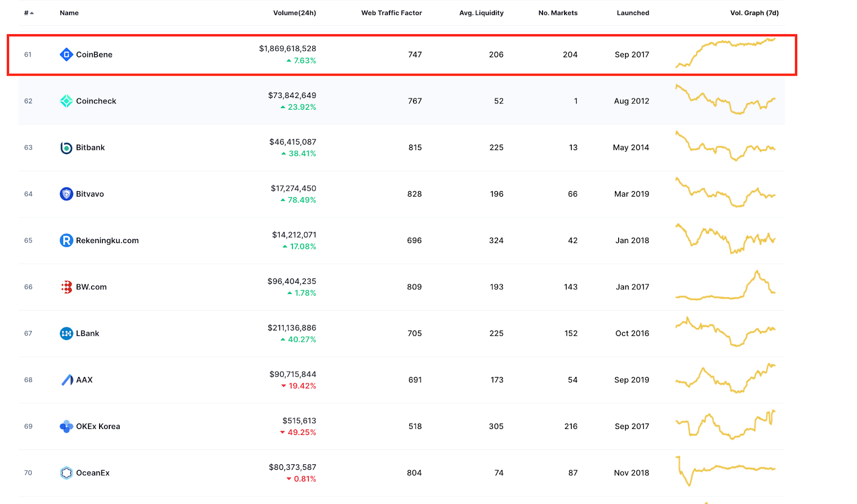This screenshot has width=857, height=504.
Task: Click the CoinBene exchange logo
Action: coord(66,55)
